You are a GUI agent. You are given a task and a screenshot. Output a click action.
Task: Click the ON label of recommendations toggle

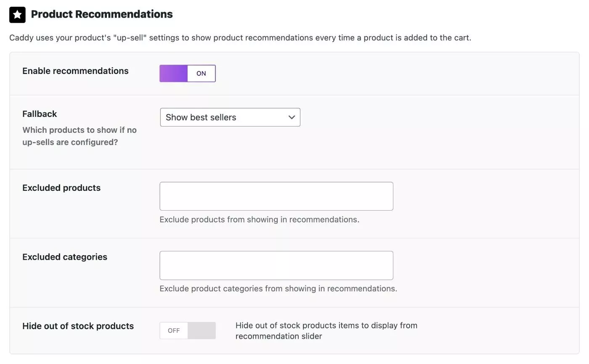pyautogui.click(x=201, y=74)
